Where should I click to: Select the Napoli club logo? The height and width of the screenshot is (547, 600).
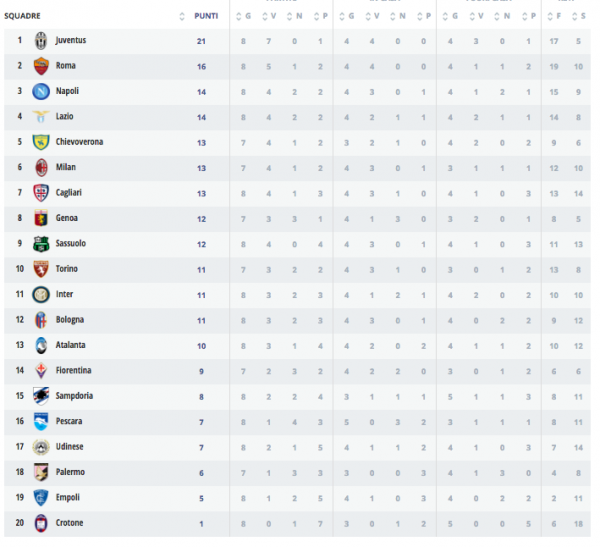tap(41, 91)
